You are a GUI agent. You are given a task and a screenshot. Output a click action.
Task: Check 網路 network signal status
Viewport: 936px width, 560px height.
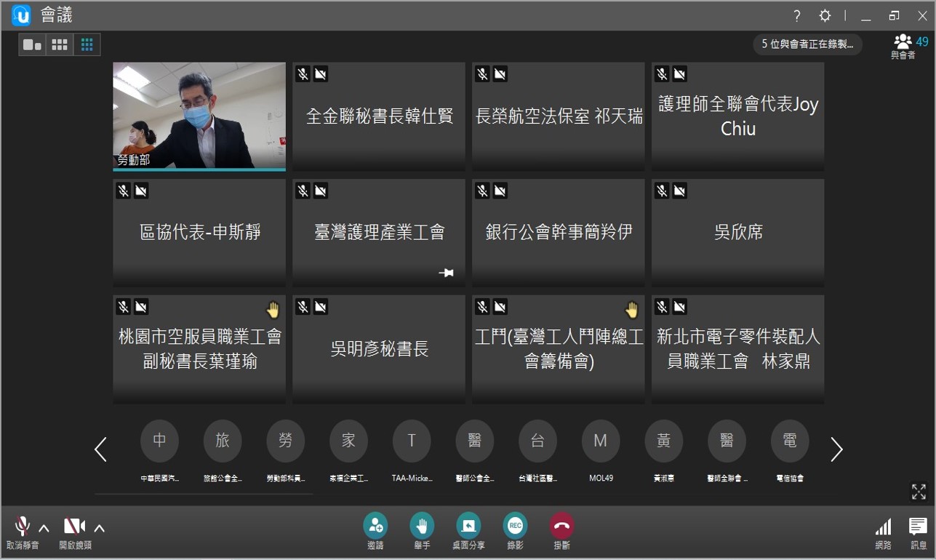[x=883, y=527]
